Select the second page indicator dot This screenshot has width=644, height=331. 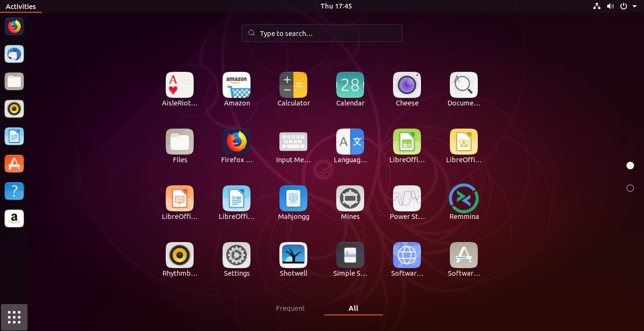tap(630, 188)
